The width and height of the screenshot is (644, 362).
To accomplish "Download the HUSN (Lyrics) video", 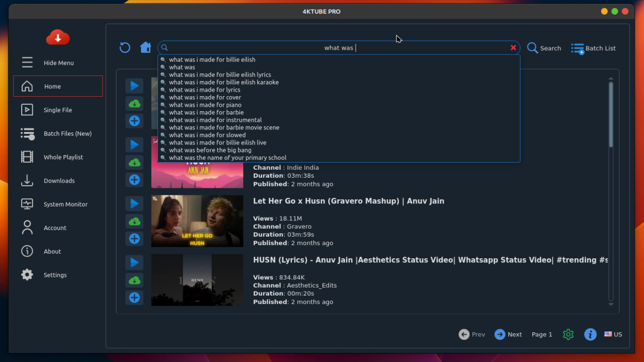I will point(134,280).
